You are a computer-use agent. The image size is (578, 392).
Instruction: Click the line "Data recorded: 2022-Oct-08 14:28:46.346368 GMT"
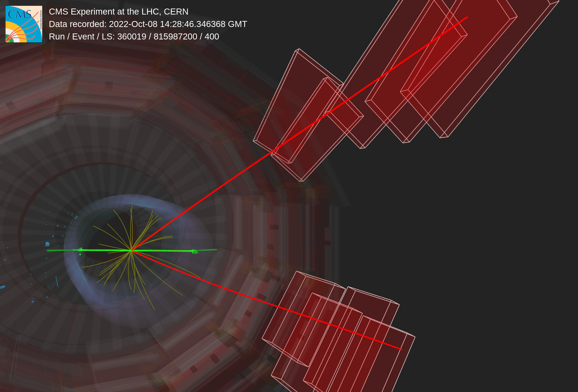click(x=148, y=24)
